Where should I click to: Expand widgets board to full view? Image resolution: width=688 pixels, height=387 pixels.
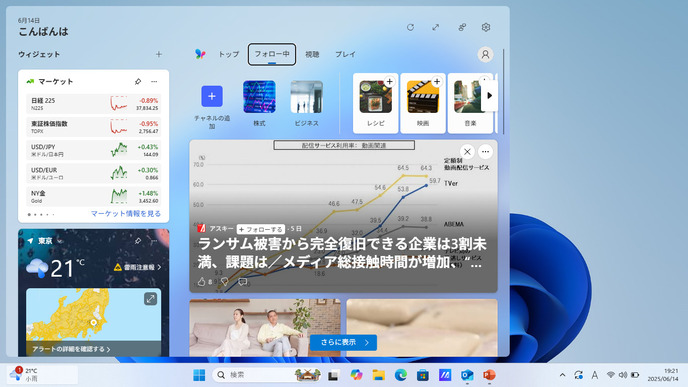436,27
